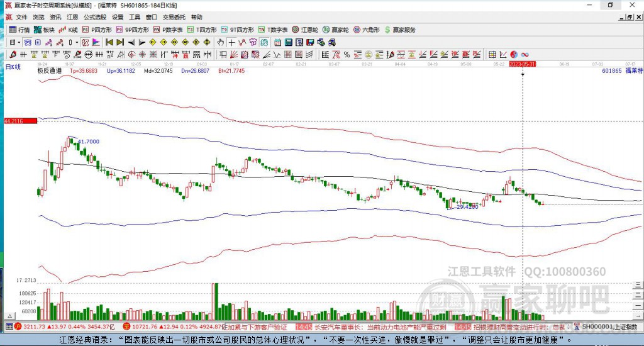
Task: Select the percent % drawing tool
Action: (347, 54)
